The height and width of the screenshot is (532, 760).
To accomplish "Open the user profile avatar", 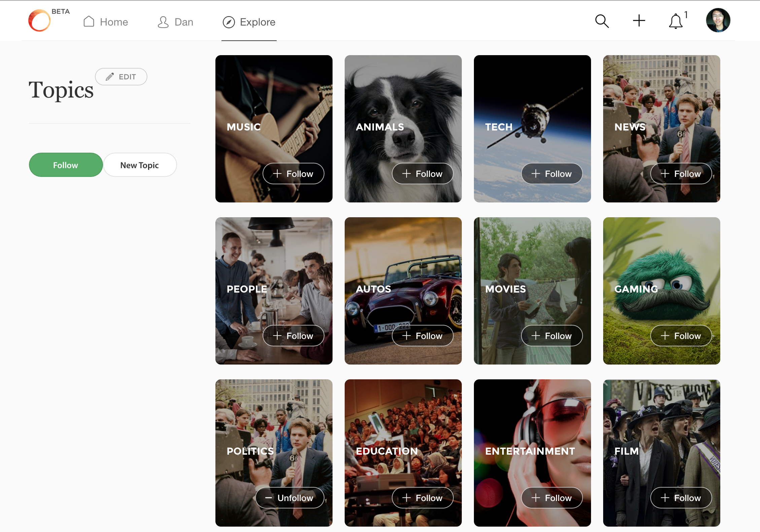I will pos(718,21).
